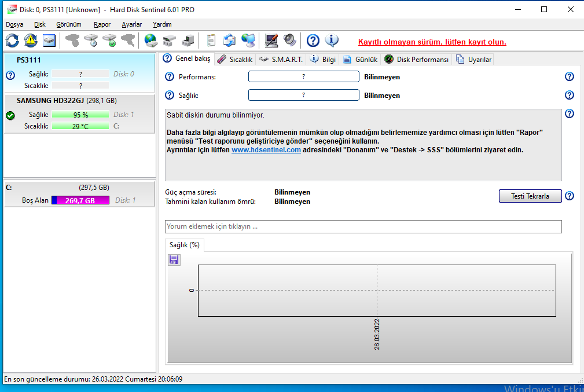Viewport: 584px width, 392px height.
Task: Click the computer tower with drive icon
Action: (x=188, y=41)
